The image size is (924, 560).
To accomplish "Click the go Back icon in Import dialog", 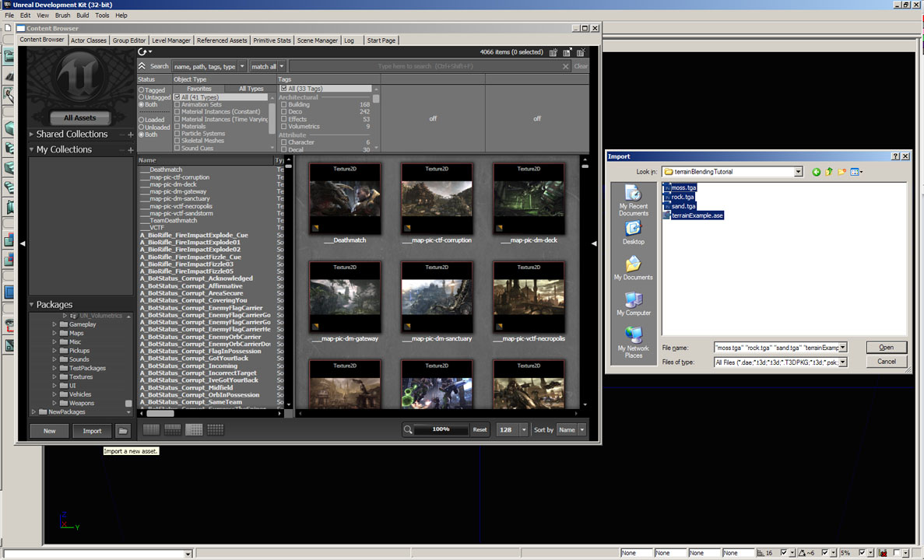I will [x=816, y=172].
